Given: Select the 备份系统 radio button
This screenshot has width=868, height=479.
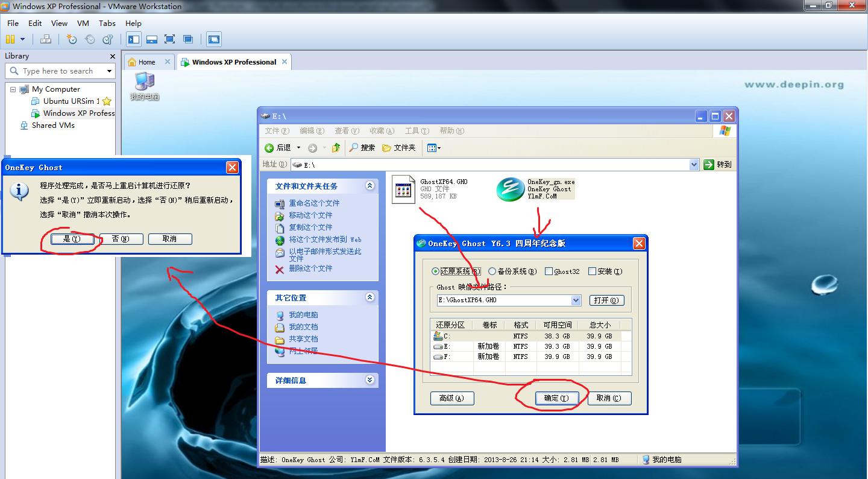Looking at the screenshot, I should tap(512, 271).
